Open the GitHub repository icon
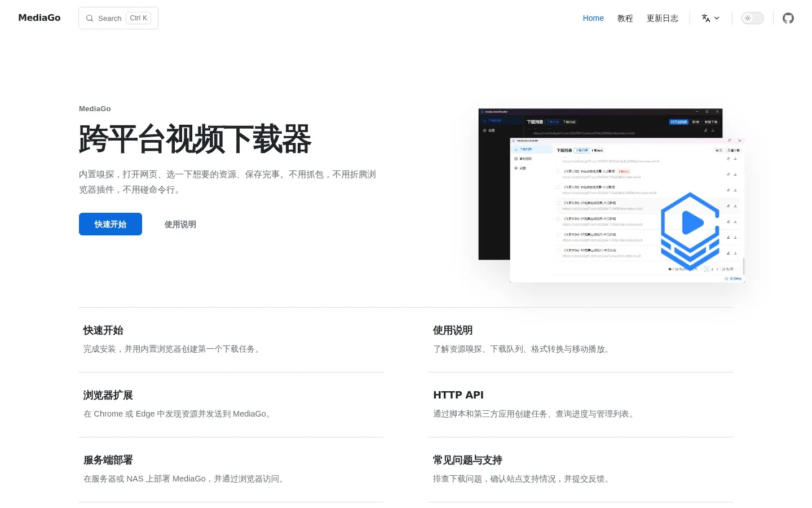This screenshot has height=508, width=812. 788,18
